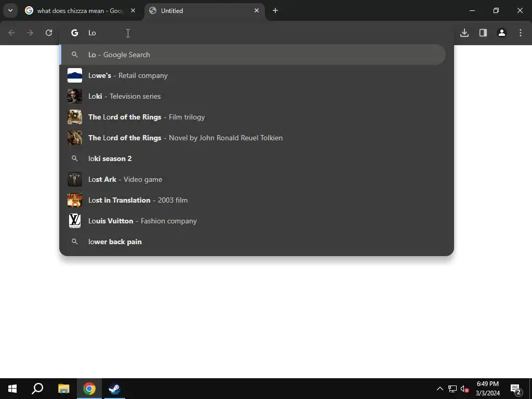Click the Loki poster thumbnail
This screenshot has height=399, width=532.
[75, 96]
